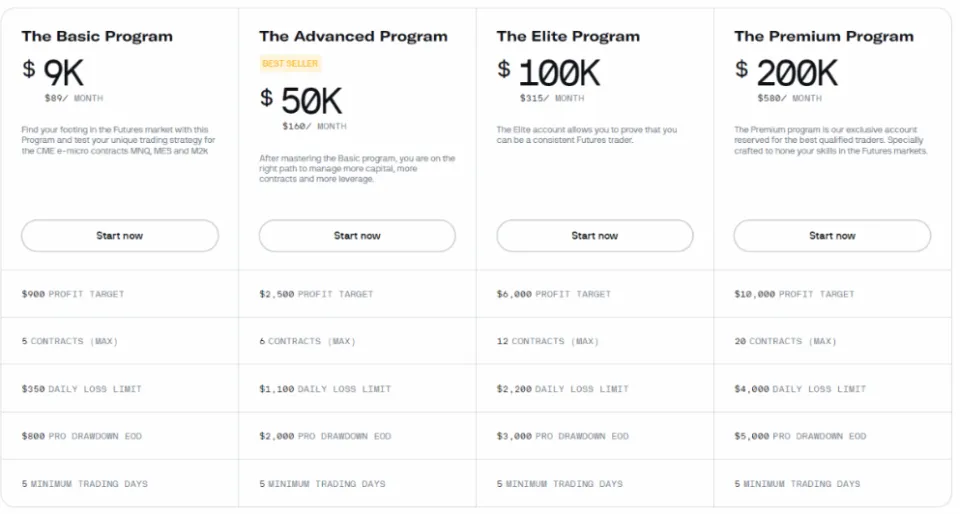
Task: Click the $89/month price text
Action: [74, 98]
